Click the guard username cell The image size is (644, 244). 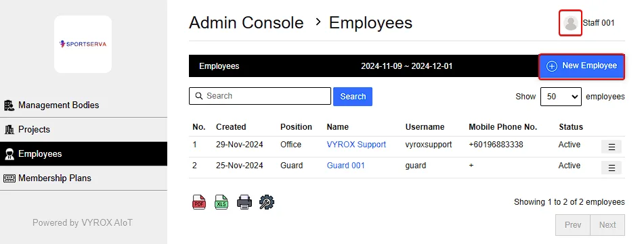point(416,166)
